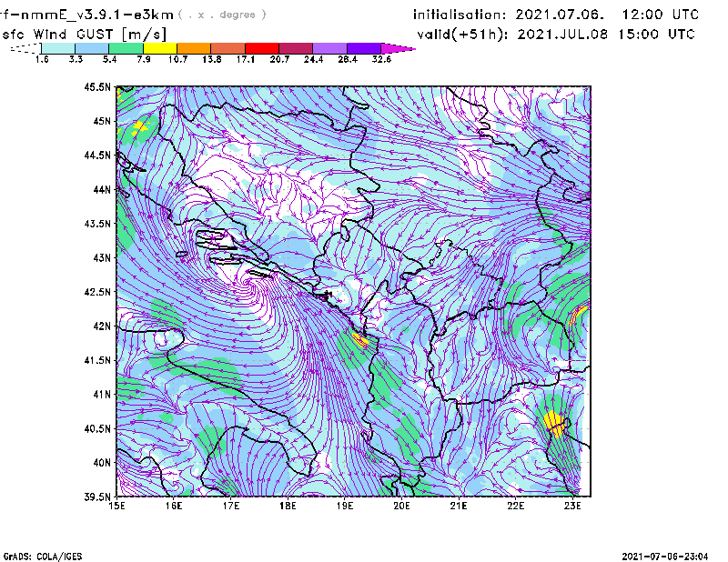728x562 pixels.
Task: Click the 16E longitude label
Action: [174, 506]
